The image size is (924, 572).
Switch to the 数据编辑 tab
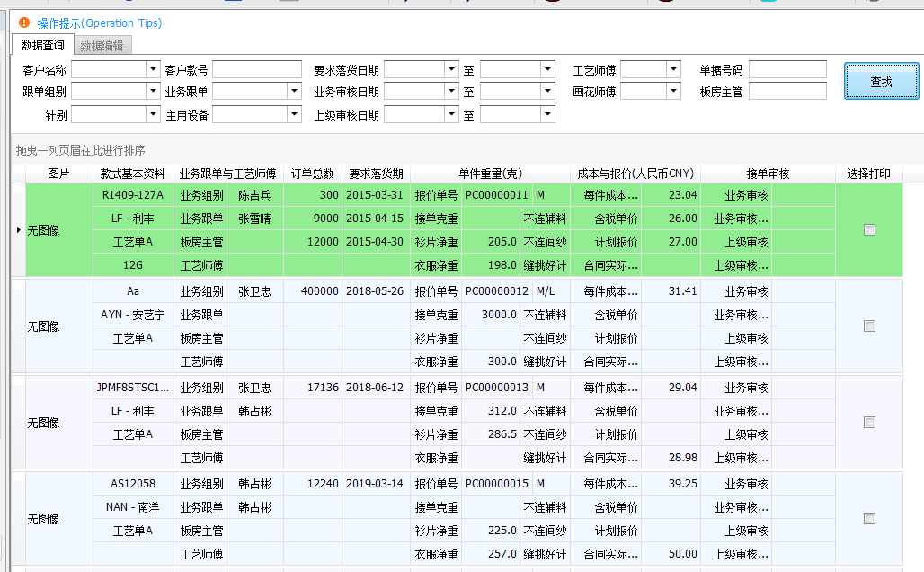click(x=102, y=45)
